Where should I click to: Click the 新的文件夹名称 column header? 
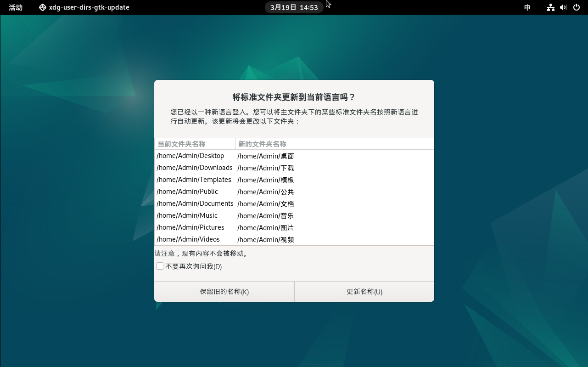pyautogui.click(x=334, y=144)
